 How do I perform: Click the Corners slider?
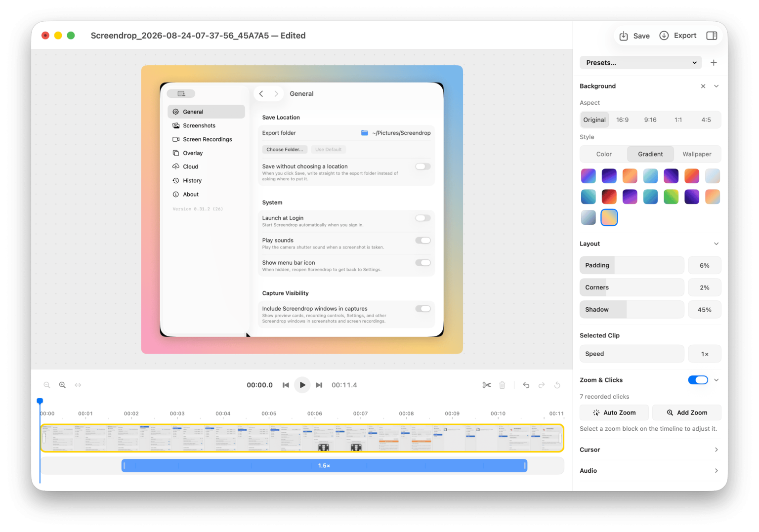[632, 287]
